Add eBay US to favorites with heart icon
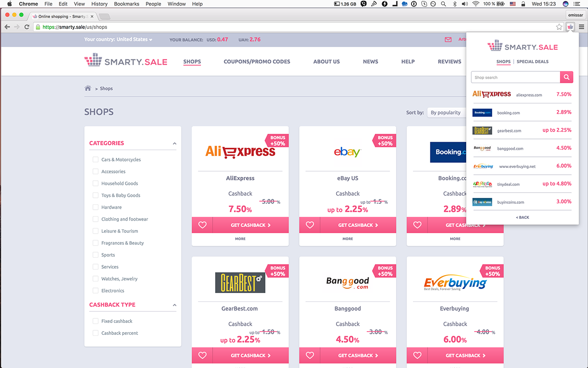588x368 pixels. coord(310,225)
